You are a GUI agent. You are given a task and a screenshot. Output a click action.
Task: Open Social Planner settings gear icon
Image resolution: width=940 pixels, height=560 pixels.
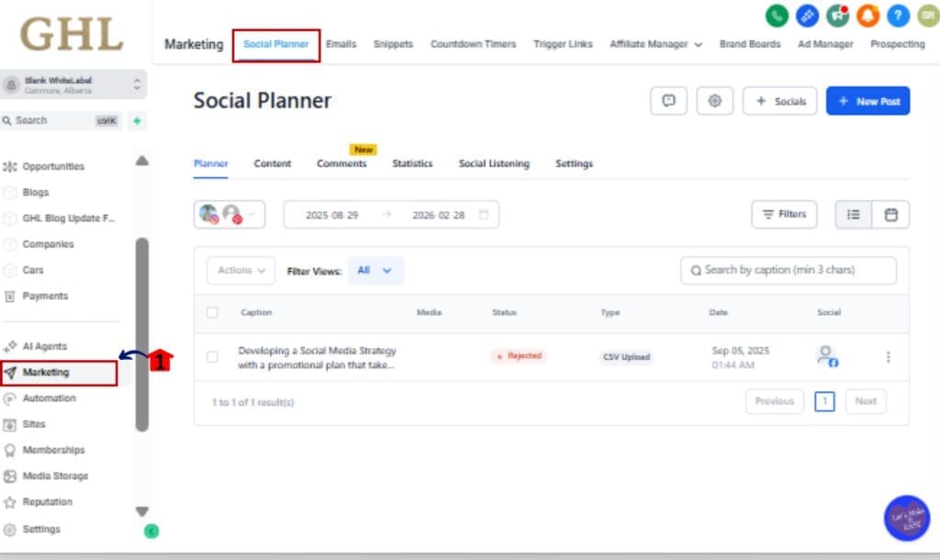coord(714,101)
